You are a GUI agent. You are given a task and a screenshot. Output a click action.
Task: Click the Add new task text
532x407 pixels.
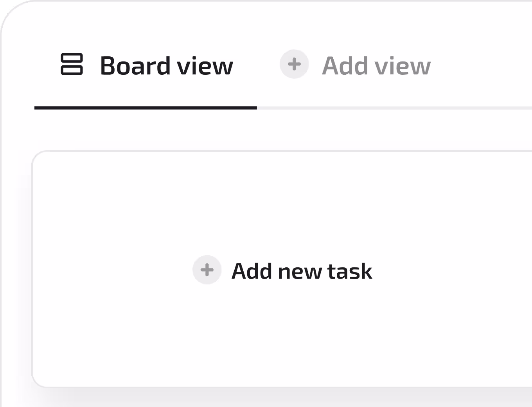[302, 271]
